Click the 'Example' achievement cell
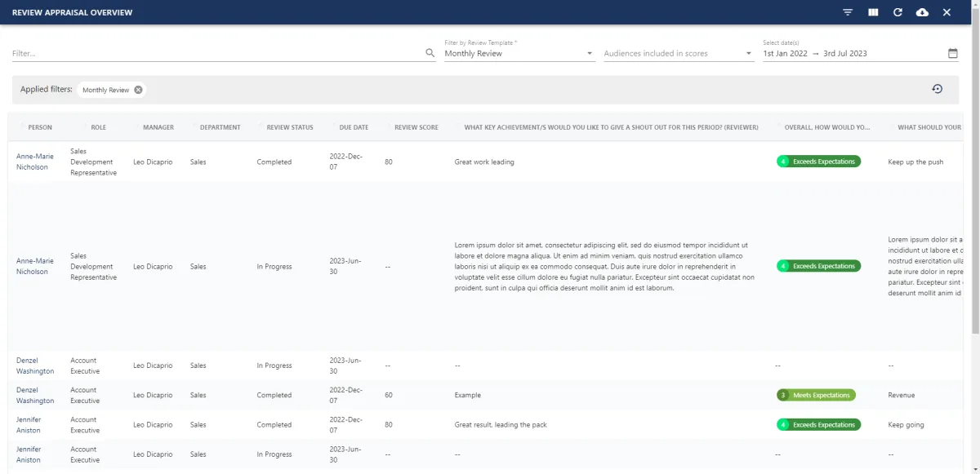This screenshot has height=474, width=980. 468,395
